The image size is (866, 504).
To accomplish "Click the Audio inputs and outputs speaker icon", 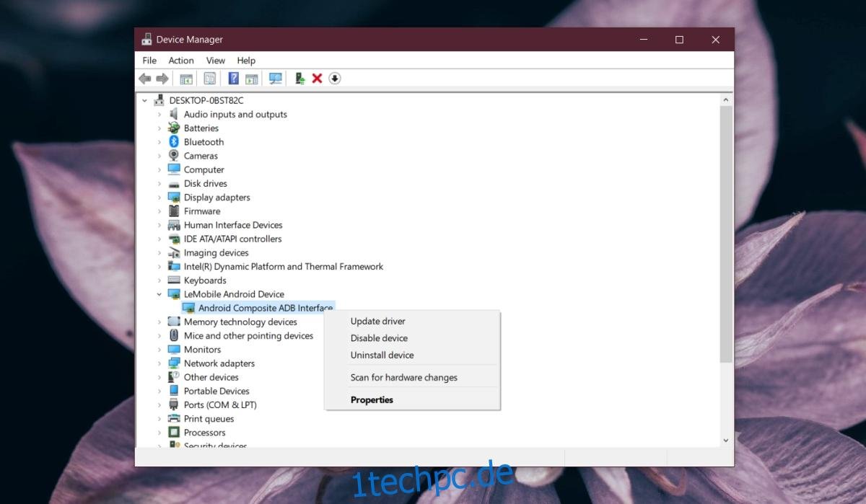I will coord(174,114).
